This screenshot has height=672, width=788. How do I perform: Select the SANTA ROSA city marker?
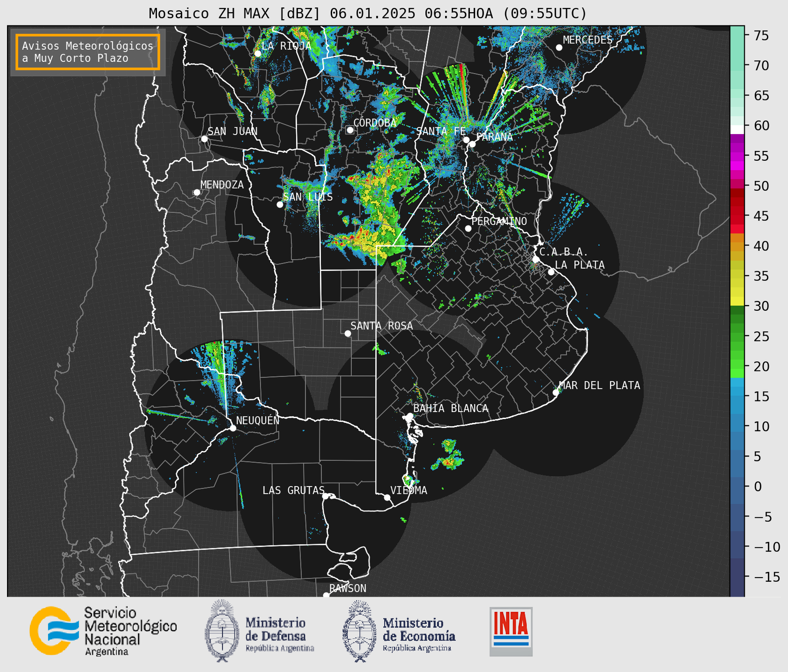pyautogui.click(x=348, y=334)
